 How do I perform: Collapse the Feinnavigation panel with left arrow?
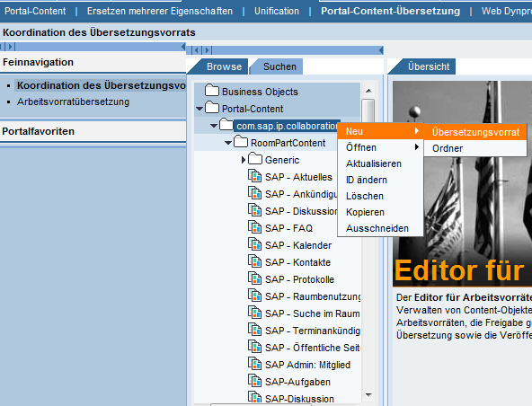tap(183, 47)
